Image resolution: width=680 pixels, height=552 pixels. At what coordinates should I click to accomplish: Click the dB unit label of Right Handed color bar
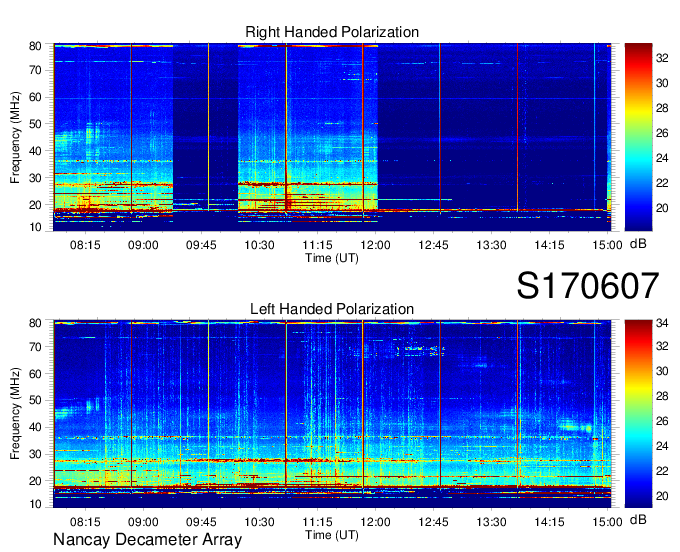pyautogui.click(x=638, y=244)
